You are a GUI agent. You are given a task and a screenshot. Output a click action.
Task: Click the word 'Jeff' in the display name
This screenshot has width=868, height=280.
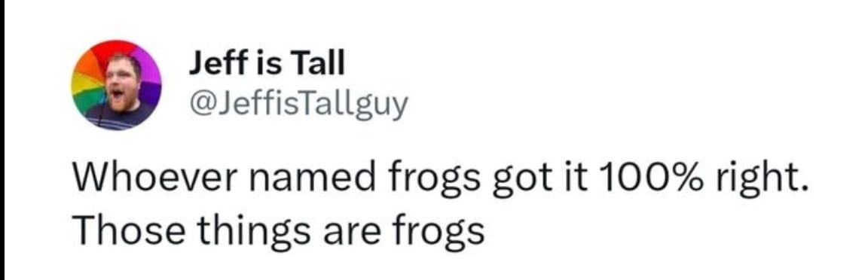click(x=214, y=64)
